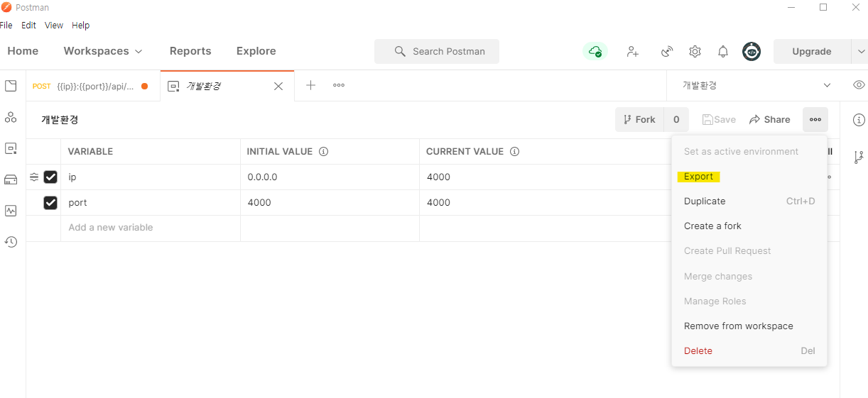Click the Upgrade button
The width and height of the screenshot is (868, 398).
coord(812,51)
